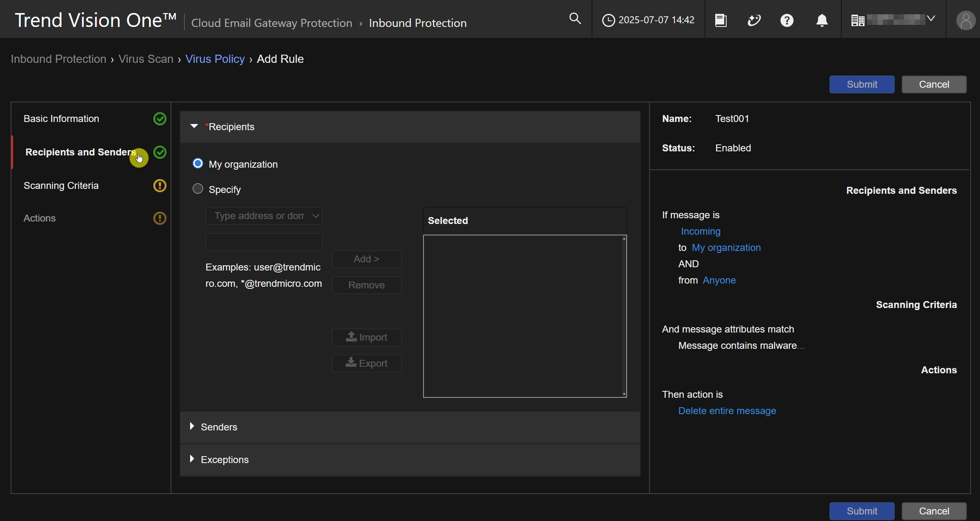The image size is (980, 521).
Task: Go to the Actions step
Action: 40,218
